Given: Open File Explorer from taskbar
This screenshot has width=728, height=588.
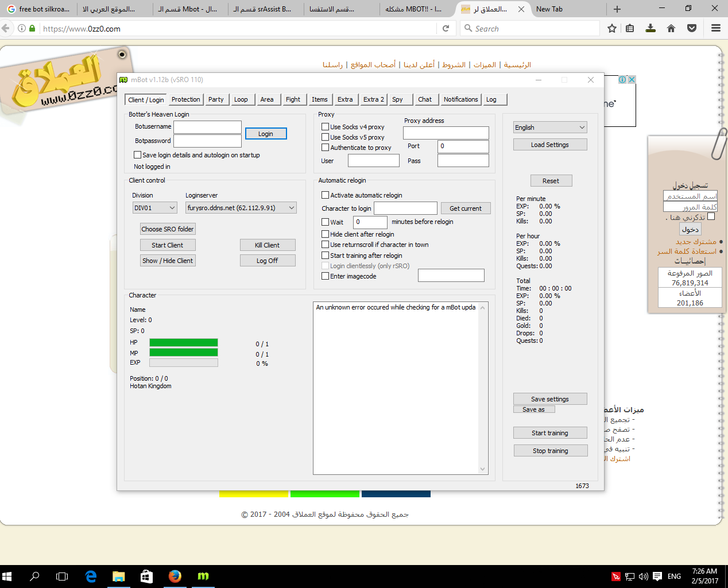Looking at the screenshot, I should (119, 576).
